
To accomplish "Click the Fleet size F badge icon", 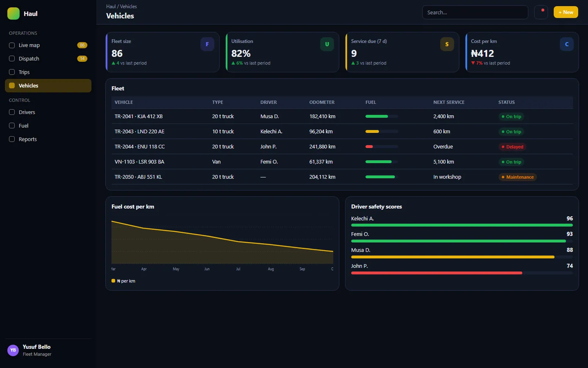I will [x=207, y=44].
